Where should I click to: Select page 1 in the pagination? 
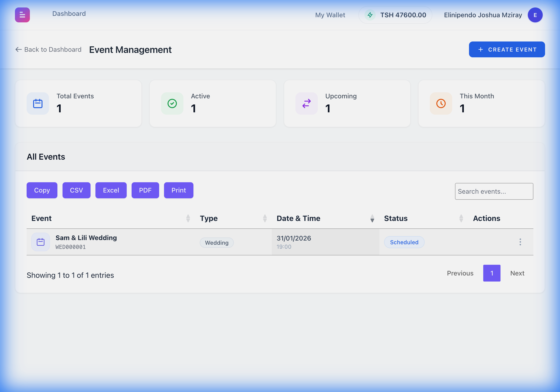pos(491,273)
